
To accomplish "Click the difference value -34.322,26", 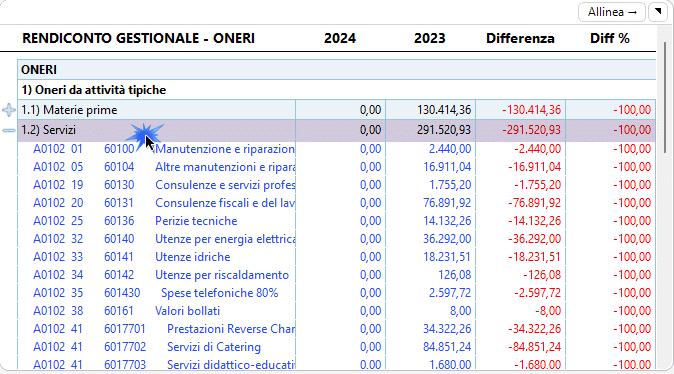I will [x=535, y=329].
